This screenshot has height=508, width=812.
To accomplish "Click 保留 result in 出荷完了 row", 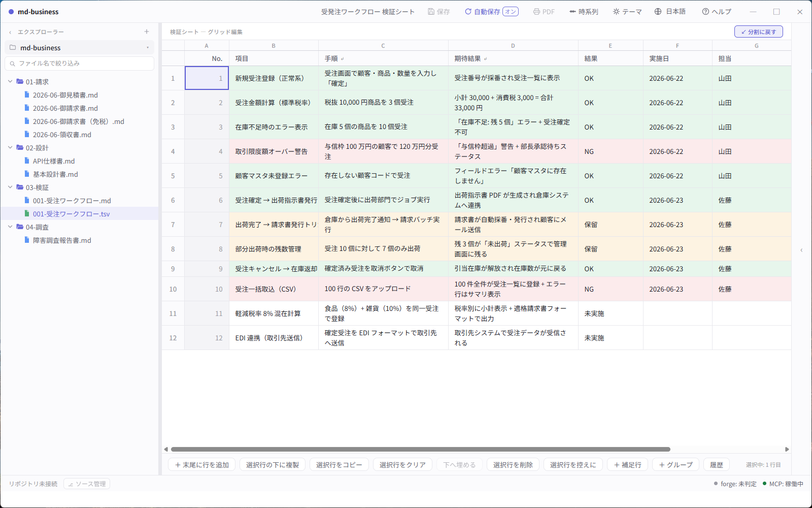I will 611,225.
